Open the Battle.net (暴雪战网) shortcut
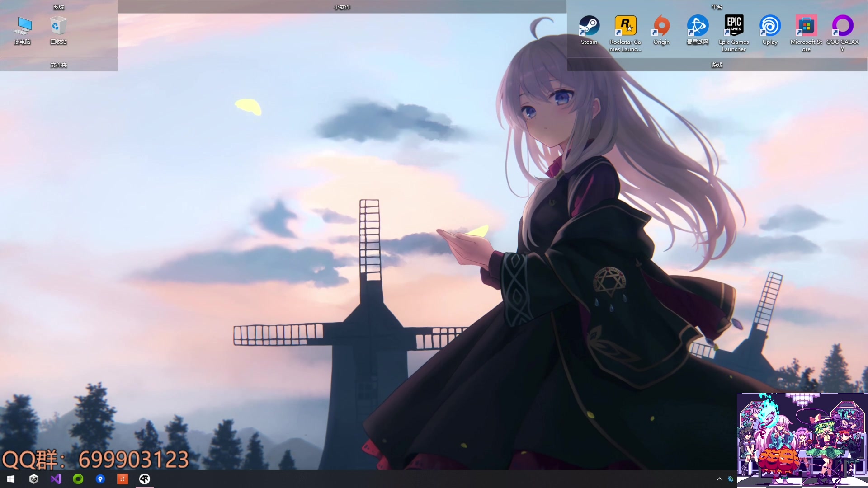Image resolution: width=868 pixels, height=488 pixels. (698, 26)
